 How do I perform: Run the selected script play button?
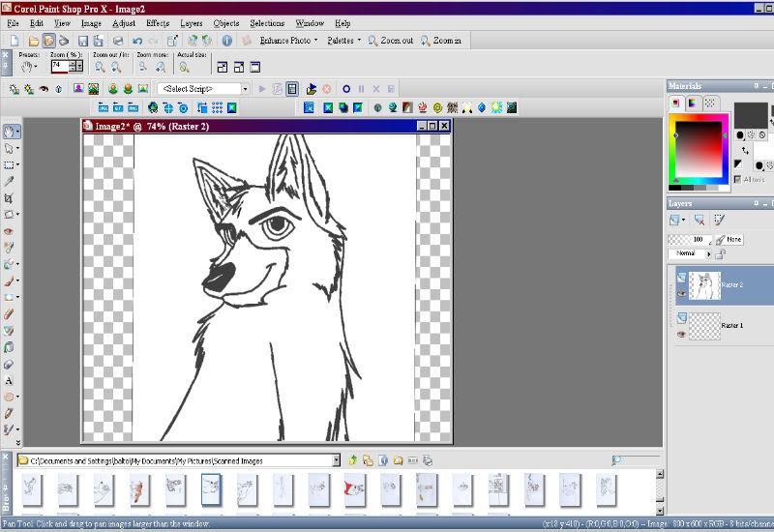[x=262, y=89]
